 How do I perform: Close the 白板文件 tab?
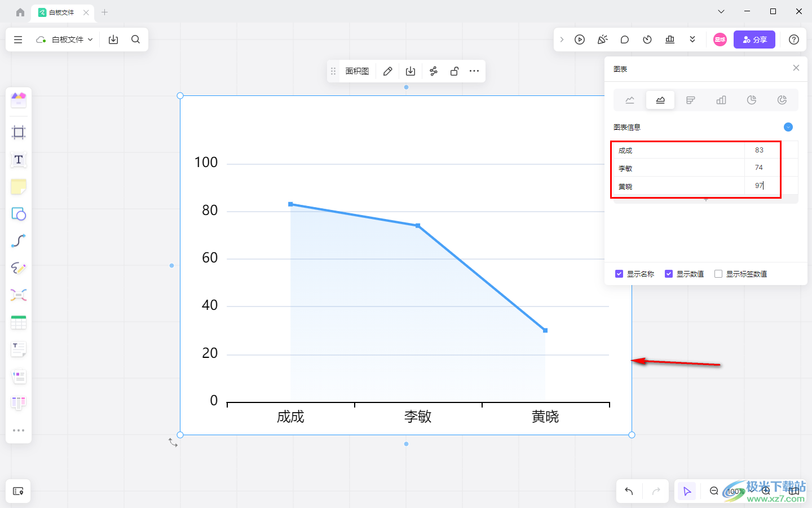(x=86, y=12)
